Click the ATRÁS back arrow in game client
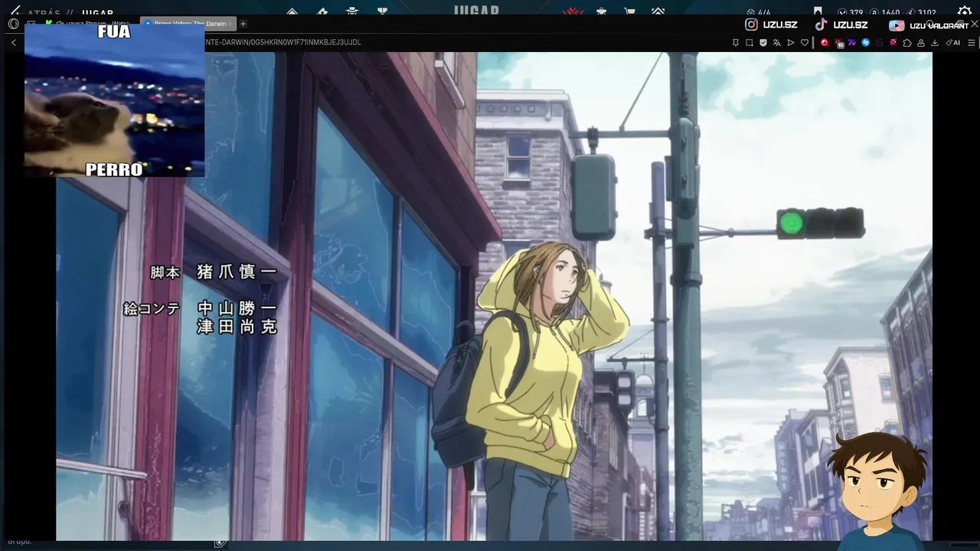The image size is (980, 551). pyautogui.click(x=15, y=11)
